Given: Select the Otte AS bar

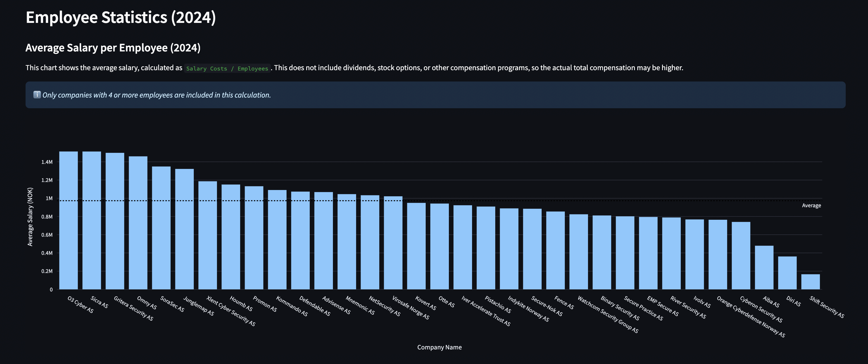Looking at the screenshot, I should click(x=440, y=246).
